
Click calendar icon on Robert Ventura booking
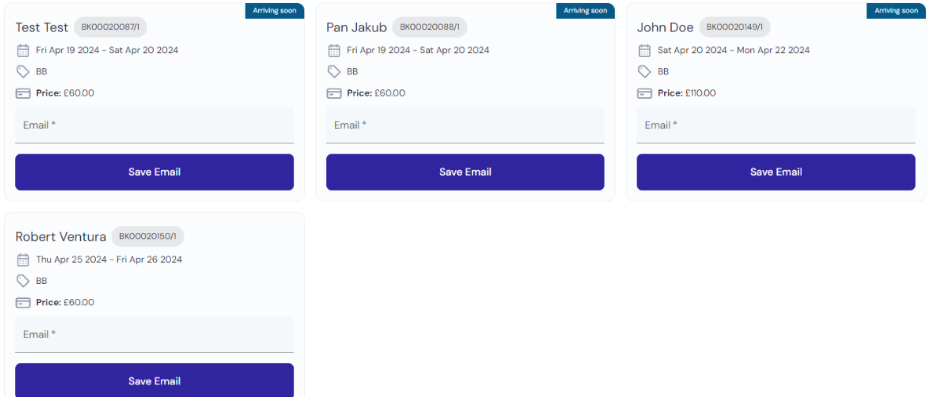[23, 259]
